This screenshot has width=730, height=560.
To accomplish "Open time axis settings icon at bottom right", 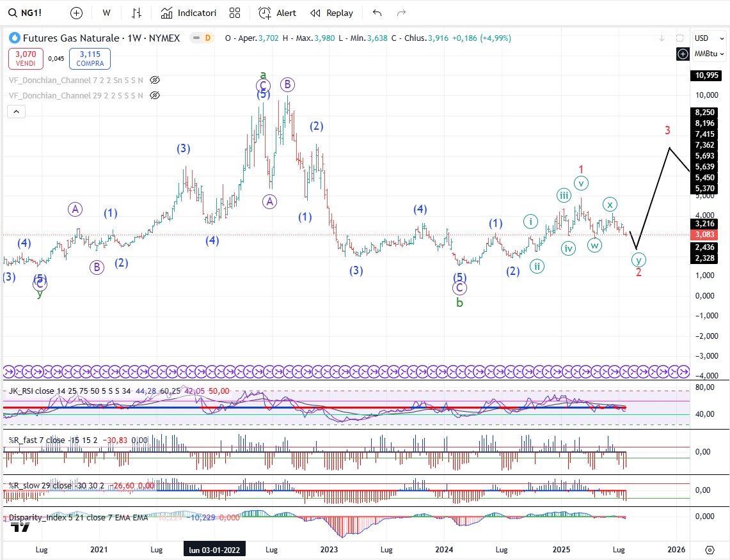I will [710, 550].
